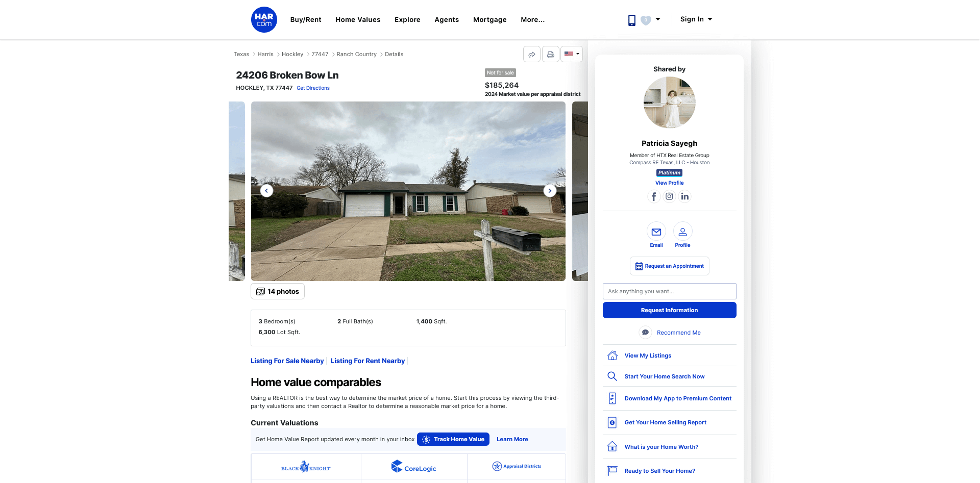Click the Track Home Value button
This screenshot has width=980, height=483.
[453, 439]
